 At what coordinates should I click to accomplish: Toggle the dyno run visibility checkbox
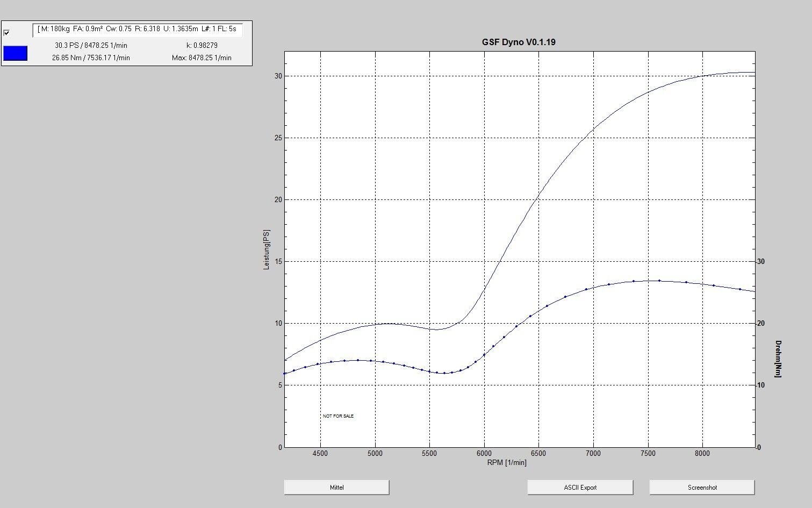(x=6, y=33)
